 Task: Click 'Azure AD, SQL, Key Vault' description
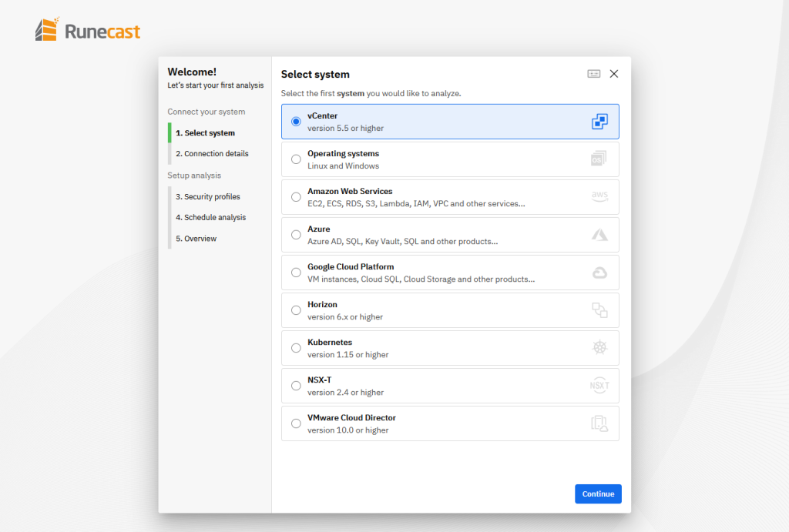(x=402, y=241)
